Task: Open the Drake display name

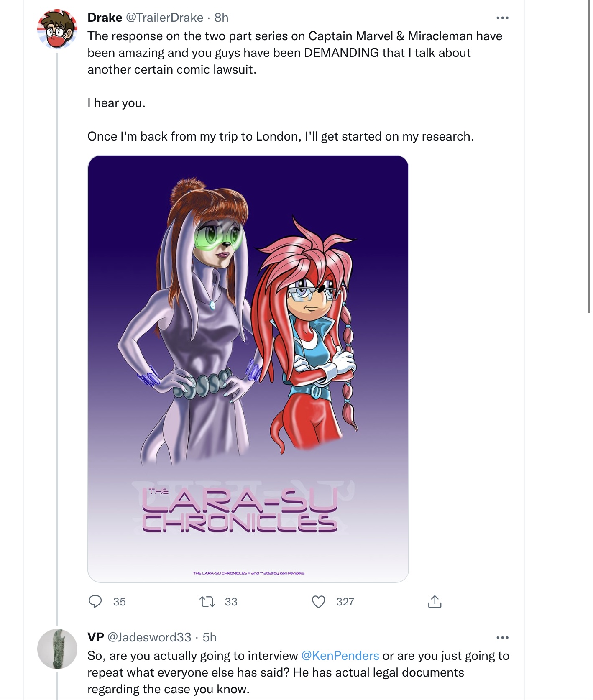Action: (x=105, y=18)
